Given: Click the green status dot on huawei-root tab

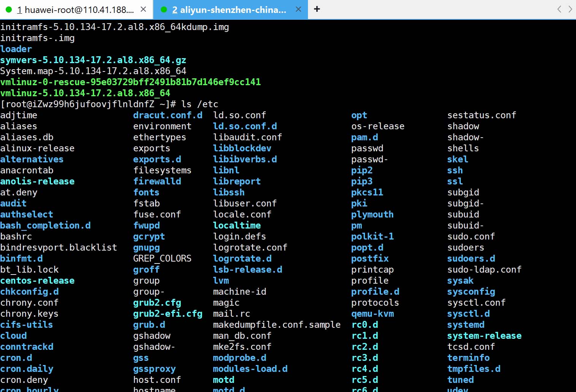Looking at the screenshot, I should 9,10.
